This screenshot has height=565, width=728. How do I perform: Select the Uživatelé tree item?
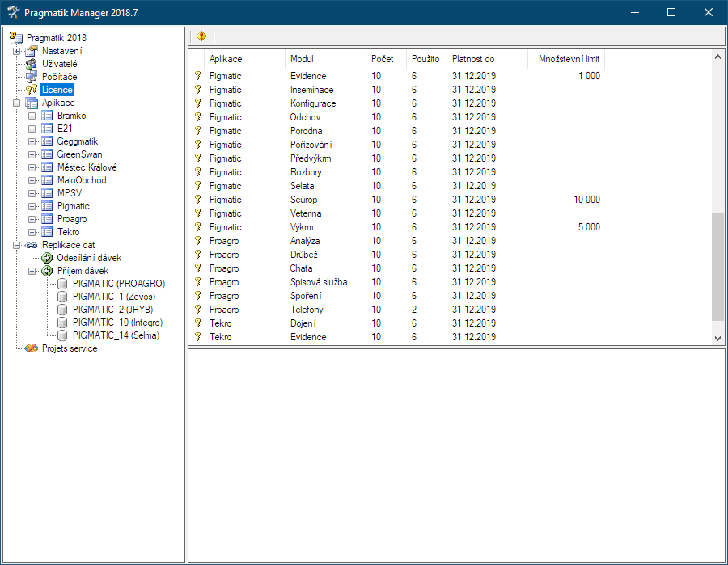click(59, 64)
